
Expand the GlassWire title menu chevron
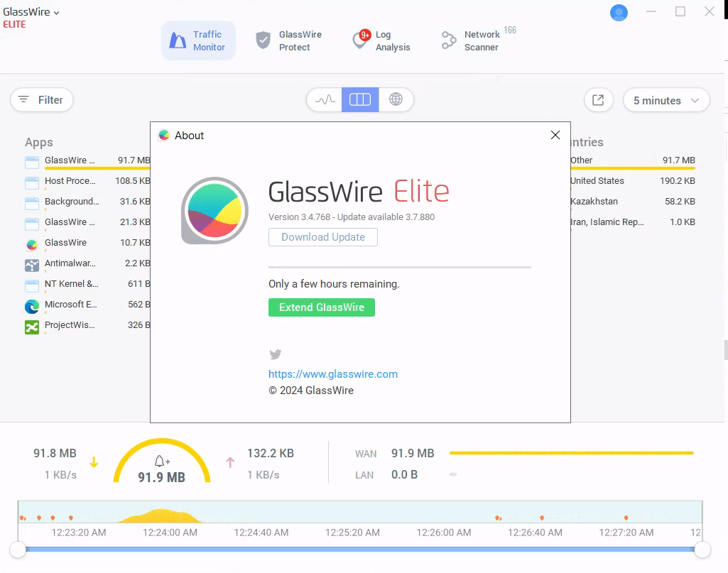(x=56, y=11)
